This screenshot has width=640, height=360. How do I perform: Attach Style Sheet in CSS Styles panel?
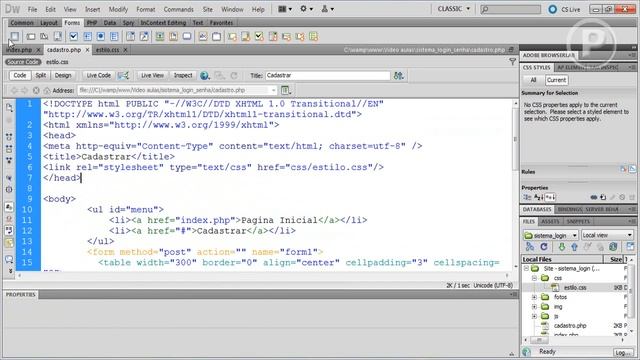(x=594, y=197)
